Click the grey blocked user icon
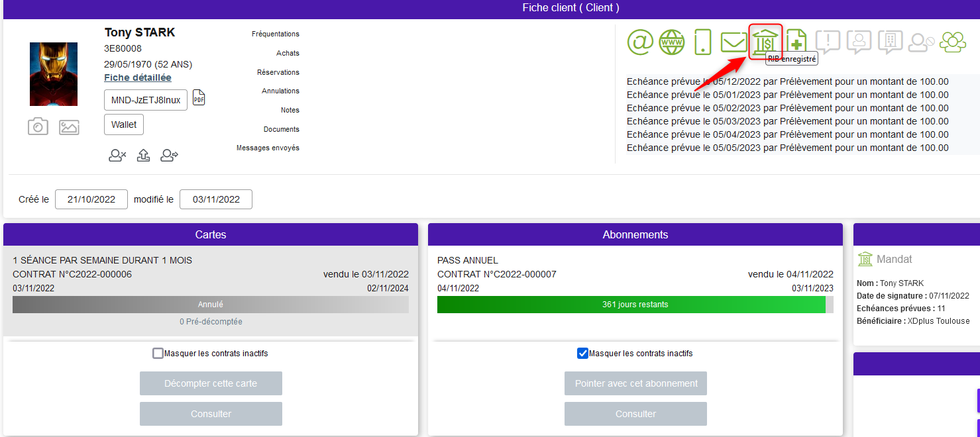This screenshot has width=980, height=437. pos(921,42)
